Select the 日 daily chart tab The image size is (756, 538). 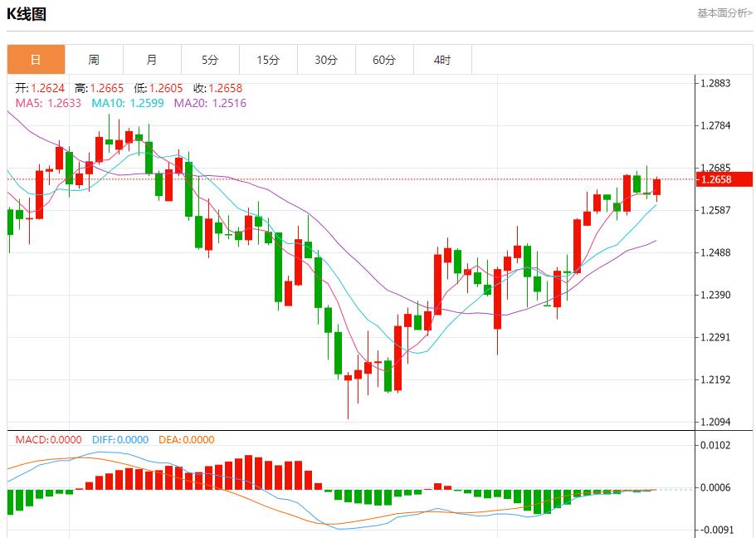click(x=36, y=60)
